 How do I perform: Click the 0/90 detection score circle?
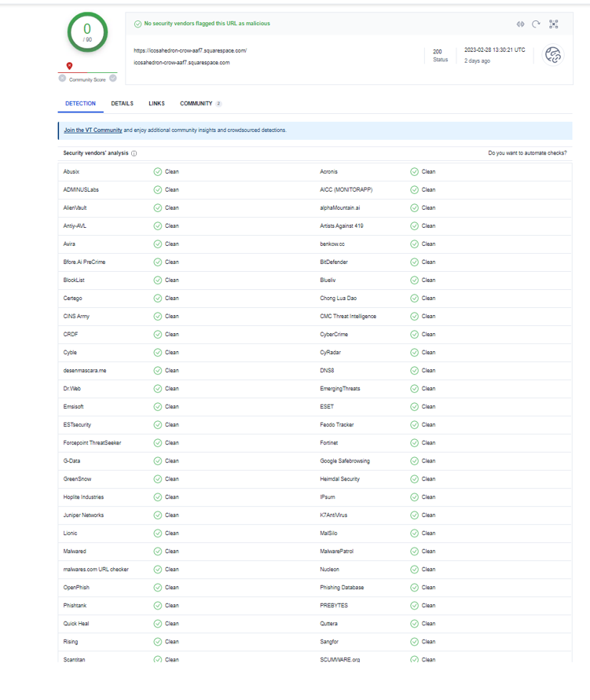(x=87, y=32)
